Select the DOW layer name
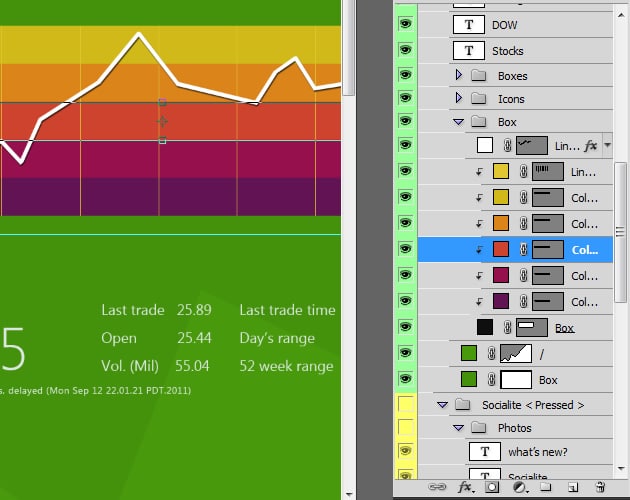 click(x=505, y=25)
